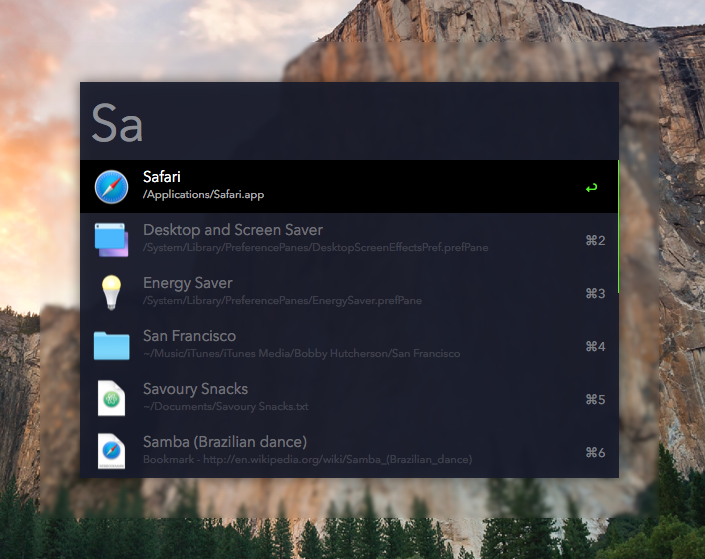Open the "Energy Saver" preference pane result

tap(188, 284)
